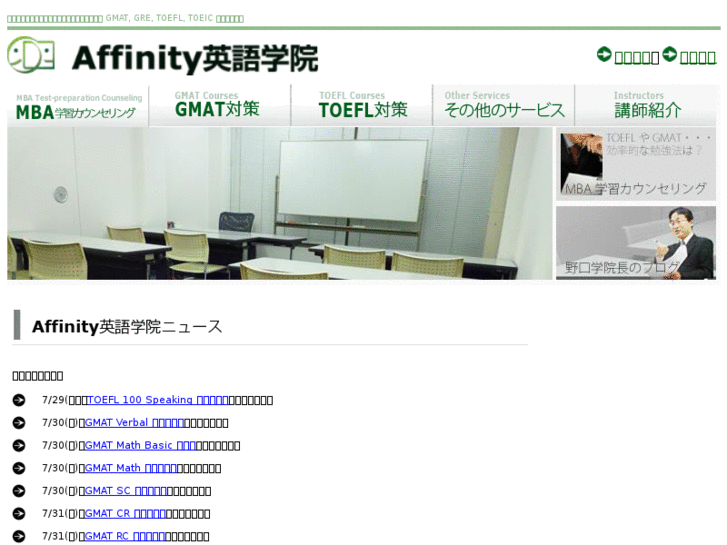727x545 pixels.
Task: Open GMAT Verbal news link
Action: click(134, 423)
